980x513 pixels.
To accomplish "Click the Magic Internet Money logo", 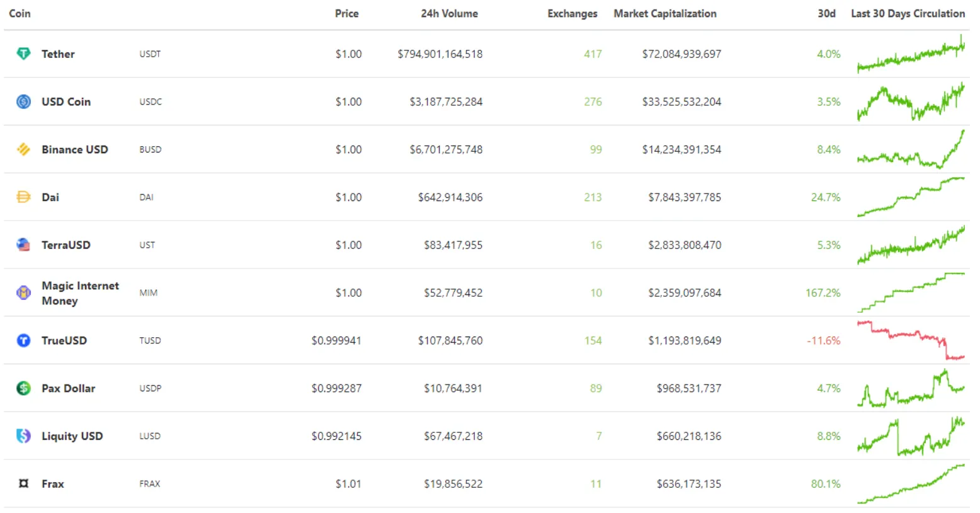I will [23, 292].
